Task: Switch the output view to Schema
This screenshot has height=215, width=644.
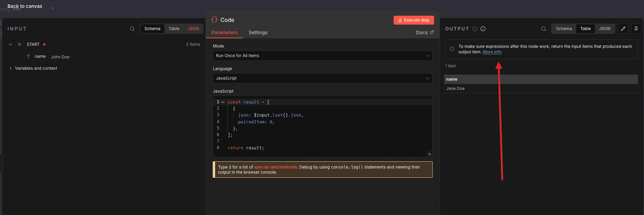Action: 564,29
